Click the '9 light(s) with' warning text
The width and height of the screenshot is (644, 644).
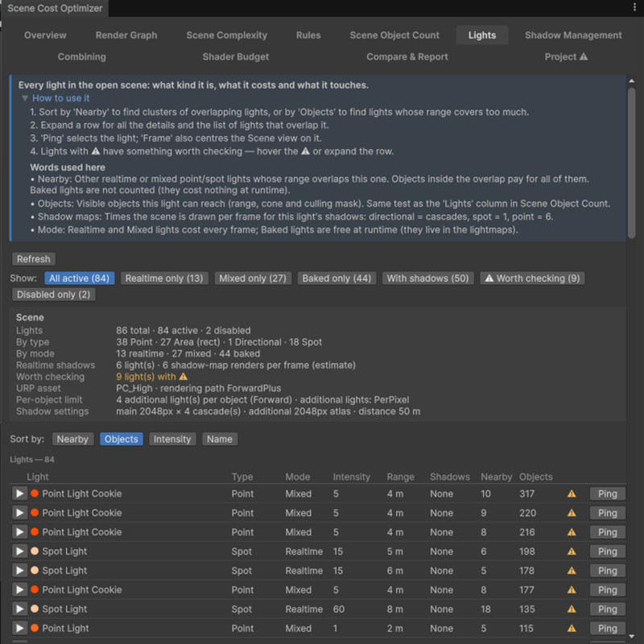coord(146,377)
